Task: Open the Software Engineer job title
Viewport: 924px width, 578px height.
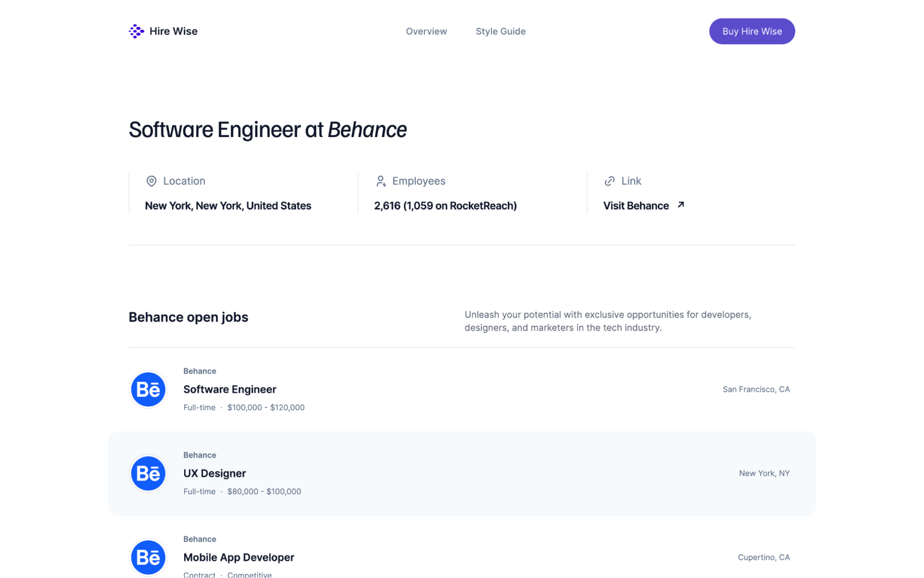Action: [x=230, y=389]
